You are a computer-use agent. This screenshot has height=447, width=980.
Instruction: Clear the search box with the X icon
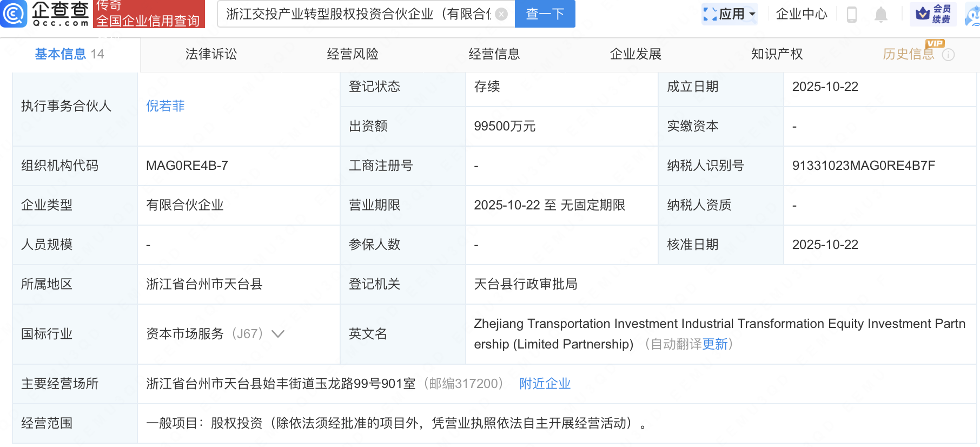coord(501,14)
